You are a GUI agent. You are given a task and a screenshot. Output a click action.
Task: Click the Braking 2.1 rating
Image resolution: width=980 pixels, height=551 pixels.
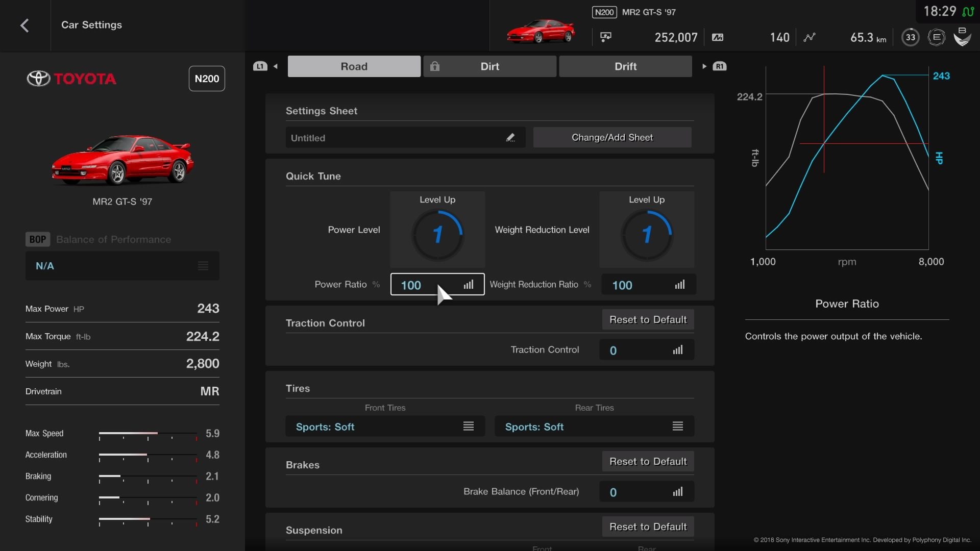212,477
